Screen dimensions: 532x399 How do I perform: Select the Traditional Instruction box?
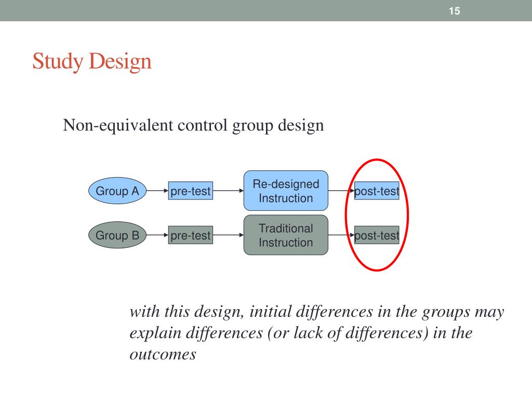(286, 235)
